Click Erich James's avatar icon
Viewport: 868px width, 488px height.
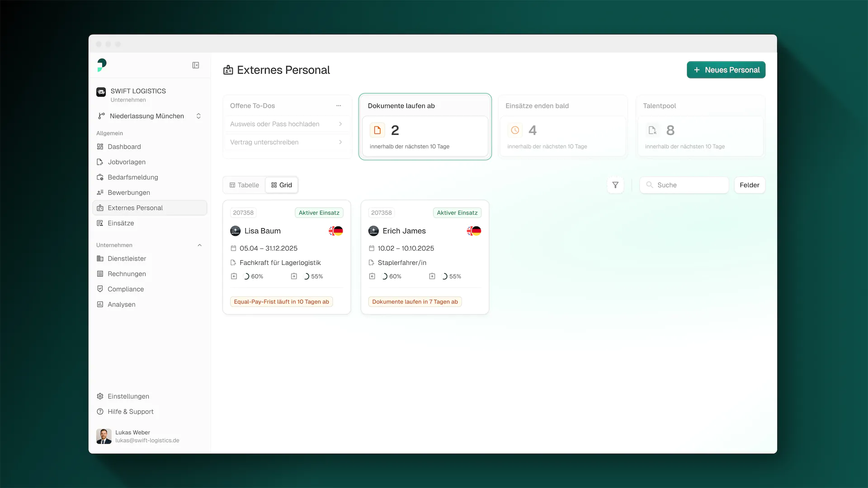tap(373, 231)
